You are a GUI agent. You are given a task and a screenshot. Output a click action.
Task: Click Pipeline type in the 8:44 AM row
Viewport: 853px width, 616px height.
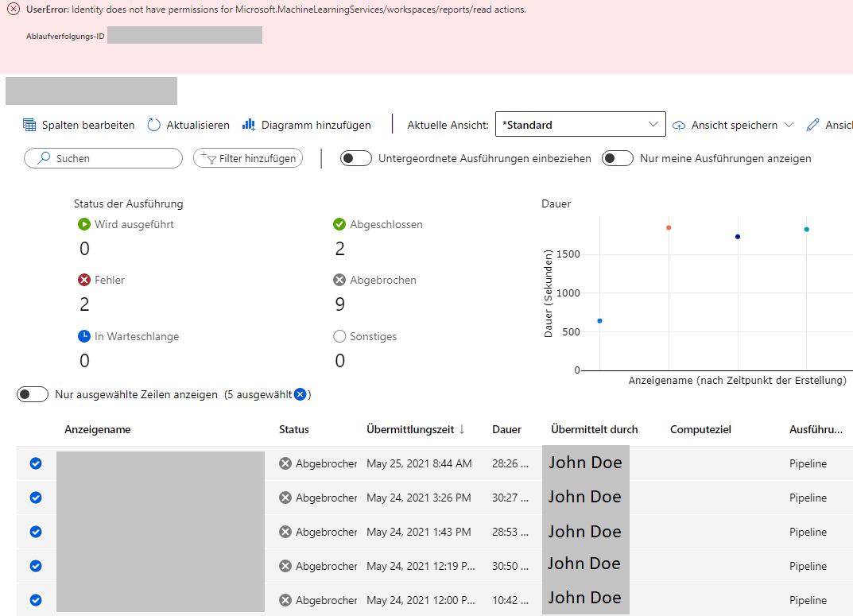pyautogui.click(x=808, y=463)
